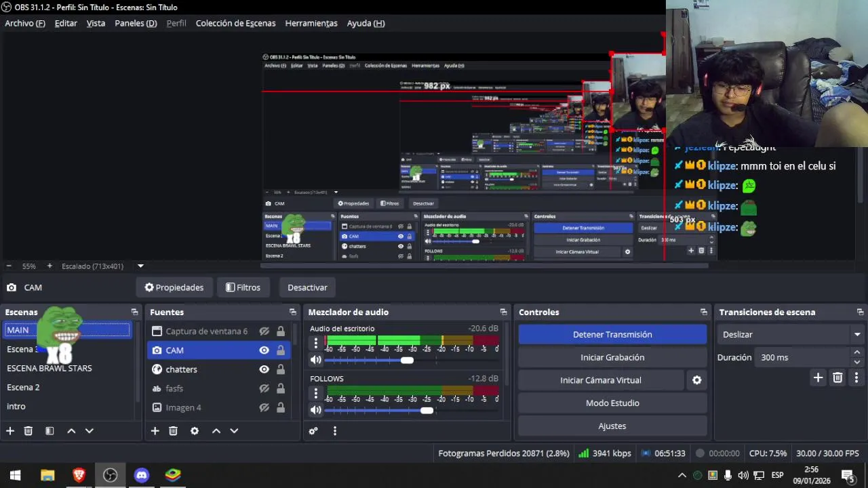Open Audio del escritorio options dots
868x488 pixels.
pyautogui.click(x=315, y=343)
